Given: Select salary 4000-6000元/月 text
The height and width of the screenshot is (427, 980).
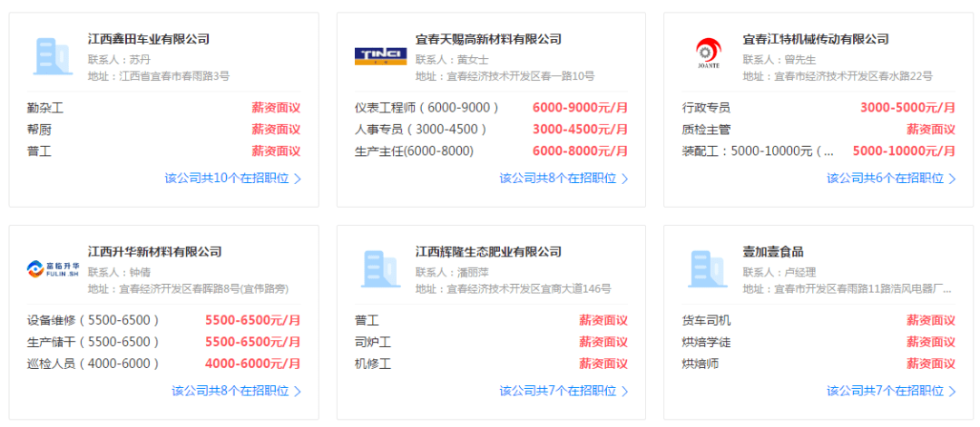Looking at the screenshot, I should [252, 364].
